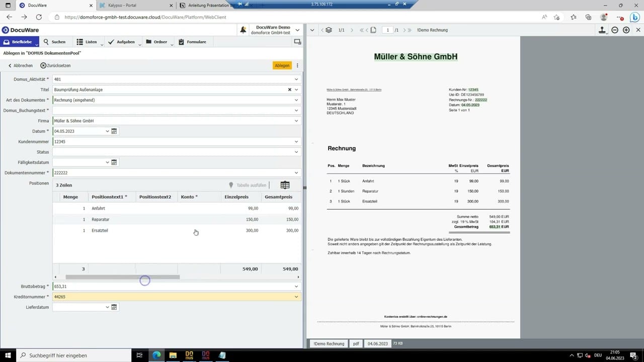Click the browser back button
This screenshot has height=362, width=644.
(x=9, y=17)
